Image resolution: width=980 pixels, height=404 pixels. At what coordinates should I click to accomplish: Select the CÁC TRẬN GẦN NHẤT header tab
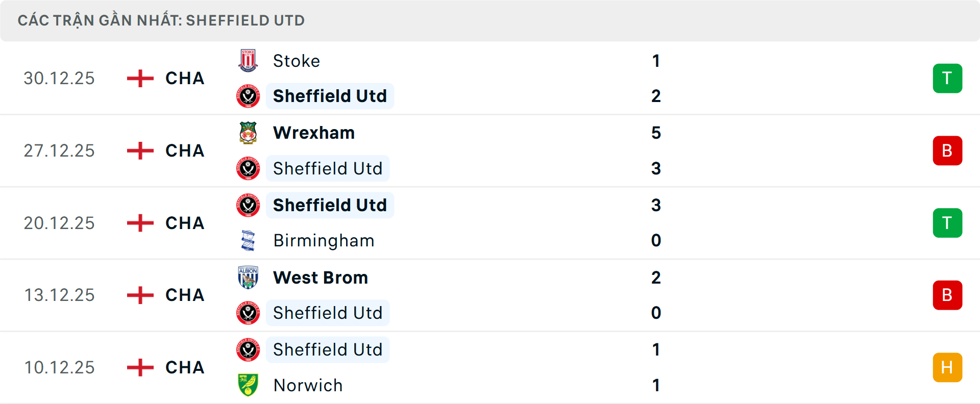click(x=161, y=20)
